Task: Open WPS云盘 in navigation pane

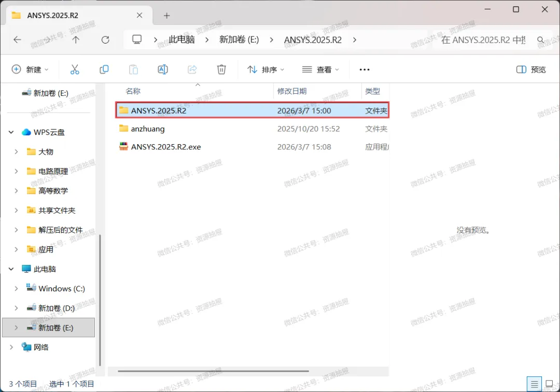Action: click(43, 132)
